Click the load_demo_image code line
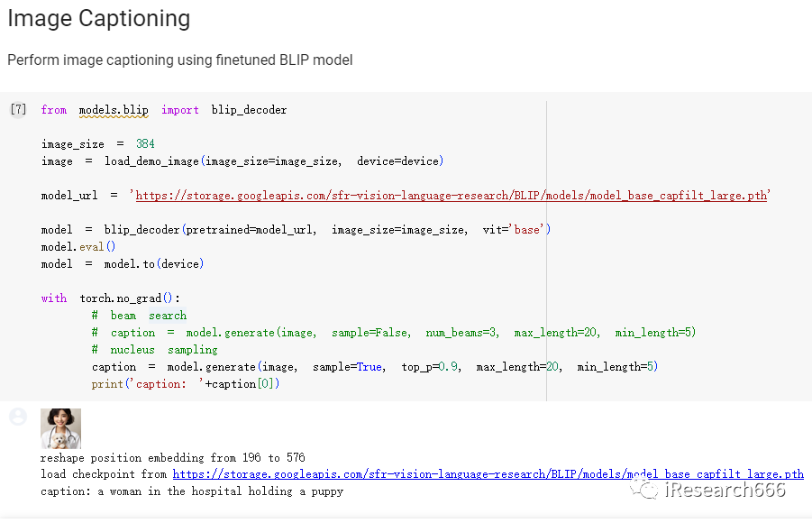The image size is (812, 523). tap(242, 161)
